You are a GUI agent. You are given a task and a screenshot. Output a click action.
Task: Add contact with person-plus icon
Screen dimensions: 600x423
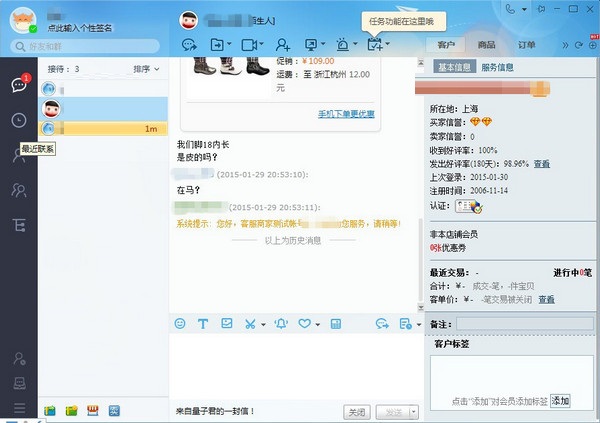click(x=283, y=45)
